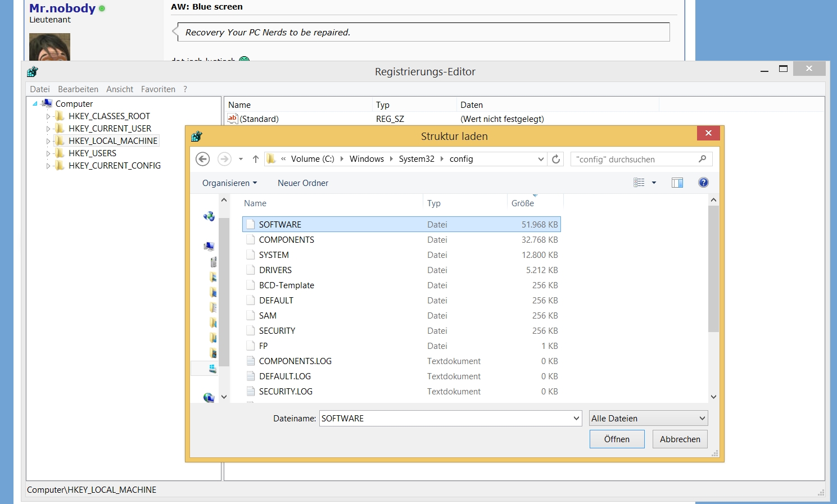Select the Network icon in navigation pane
Viewport: 837px width, 504px height.
click(x=209, y=397)
